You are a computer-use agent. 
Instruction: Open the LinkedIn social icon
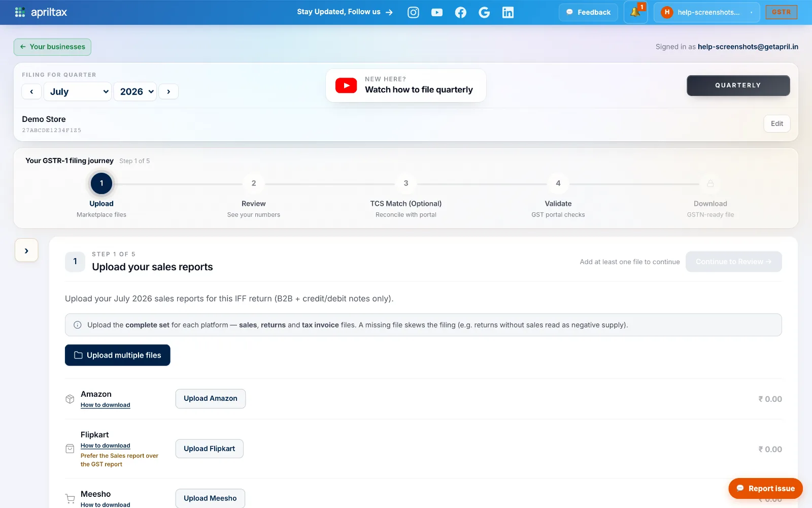click(x=508, y=12)
